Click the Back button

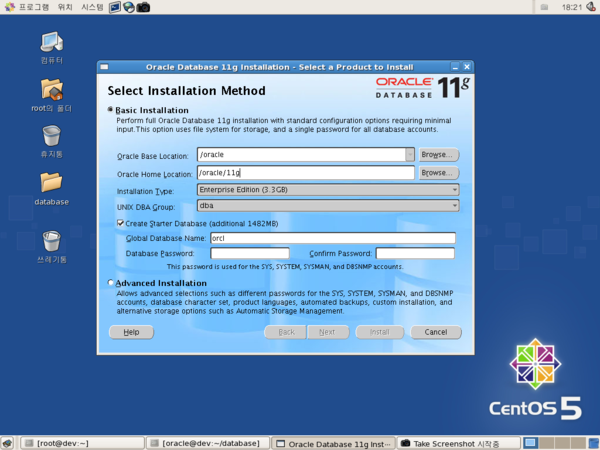click(285, 332)
